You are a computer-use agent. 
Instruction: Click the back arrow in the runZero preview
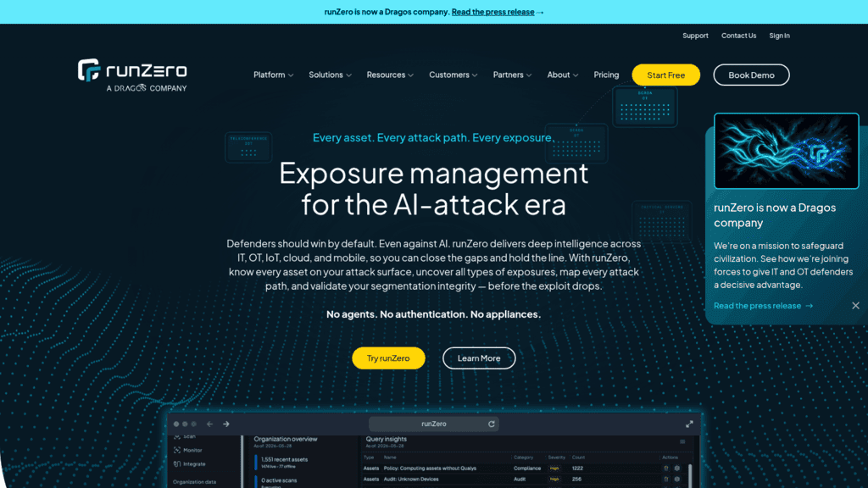[x=210, y=424]
